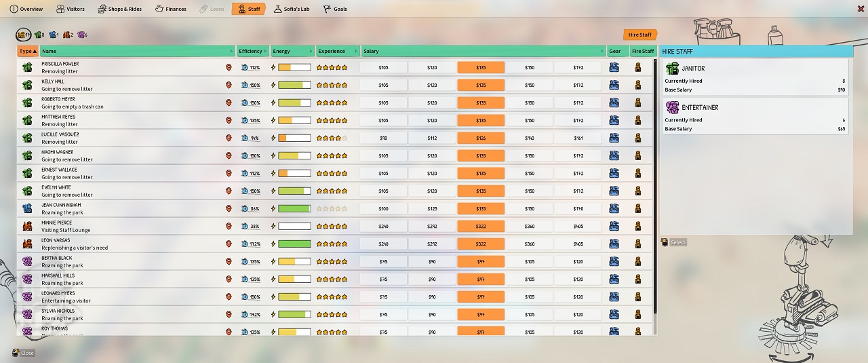
Task: Click the orange Hire Staff button
Action: pyautogui.click(x=639, y=35)
